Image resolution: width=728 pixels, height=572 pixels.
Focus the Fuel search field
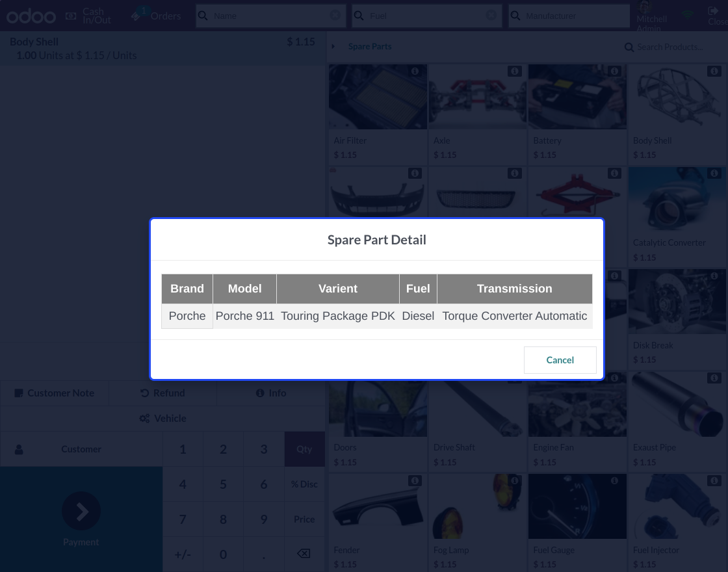point(426,16)
